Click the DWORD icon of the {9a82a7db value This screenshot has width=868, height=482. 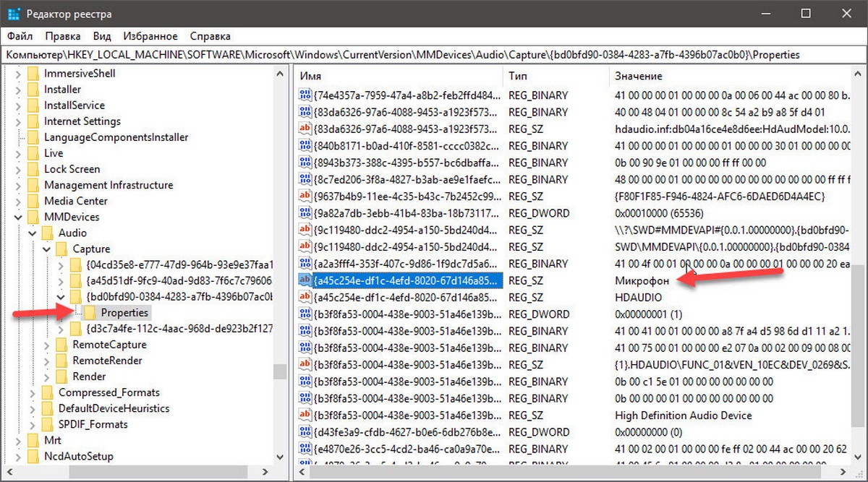[305, 213]
